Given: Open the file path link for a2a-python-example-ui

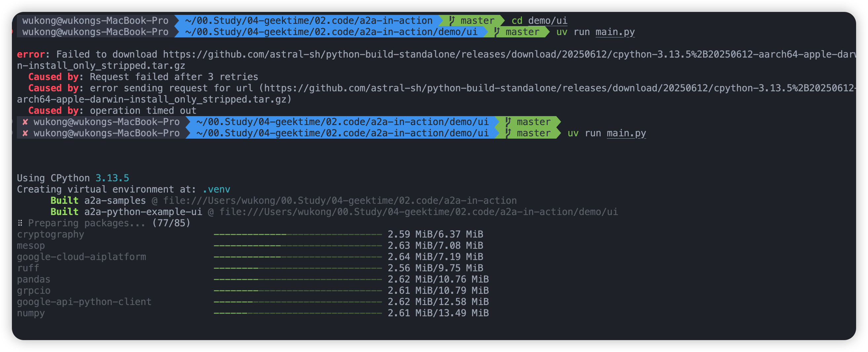Looking at the screenshot, I should click(418, 212).
